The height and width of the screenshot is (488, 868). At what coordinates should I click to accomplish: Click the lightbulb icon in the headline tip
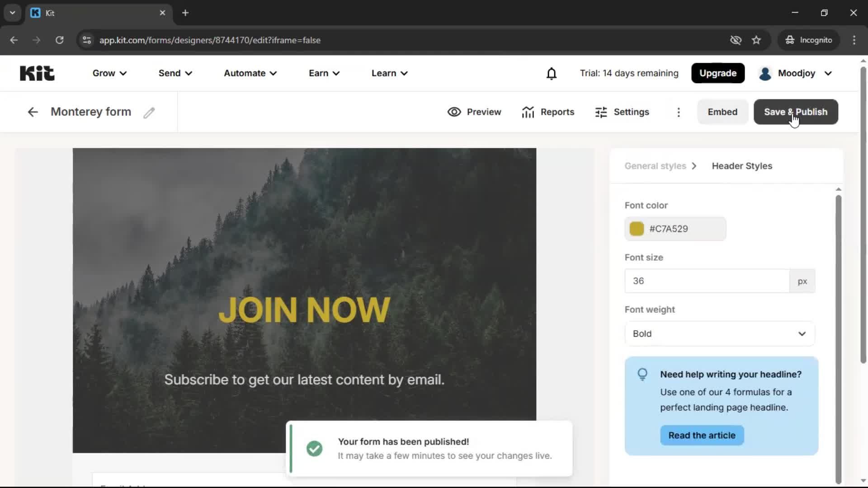(642, 374)
